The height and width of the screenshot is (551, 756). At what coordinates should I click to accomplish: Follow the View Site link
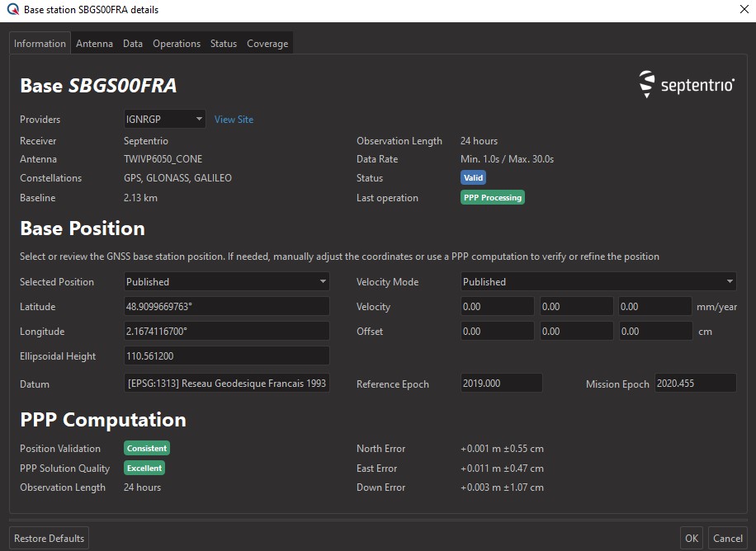point(234,120)
